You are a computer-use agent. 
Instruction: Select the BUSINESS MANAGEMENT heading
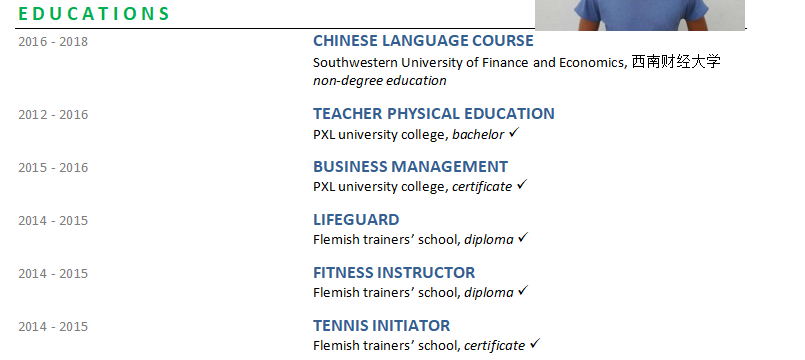(411, 166)
